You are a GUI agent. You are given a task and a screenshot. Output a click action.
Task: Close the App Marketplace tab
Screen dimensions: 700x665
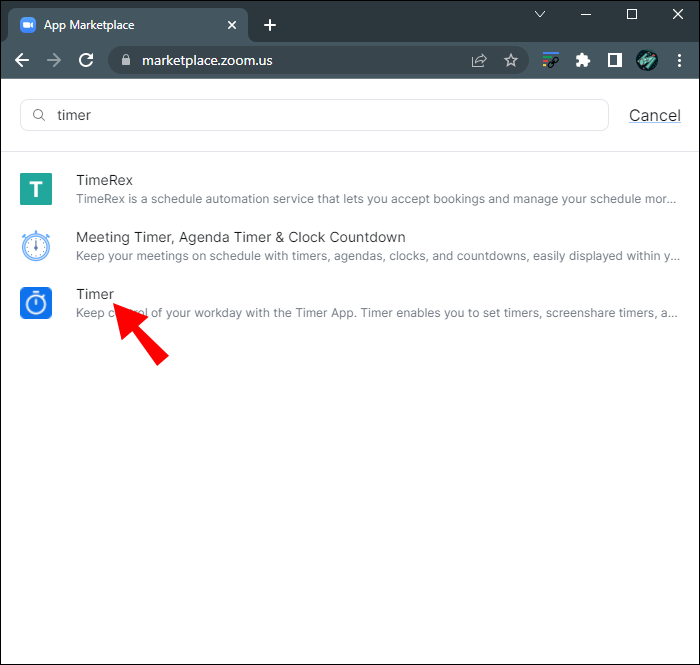[232, 25]
